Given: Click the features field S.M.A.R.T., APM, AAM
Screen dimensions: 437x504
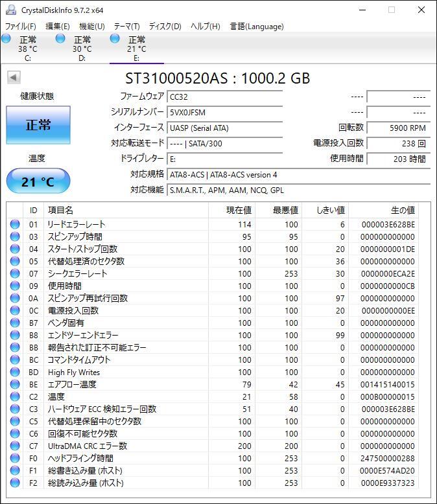Looking at the screenshot, I should click(x=298, y=190).
